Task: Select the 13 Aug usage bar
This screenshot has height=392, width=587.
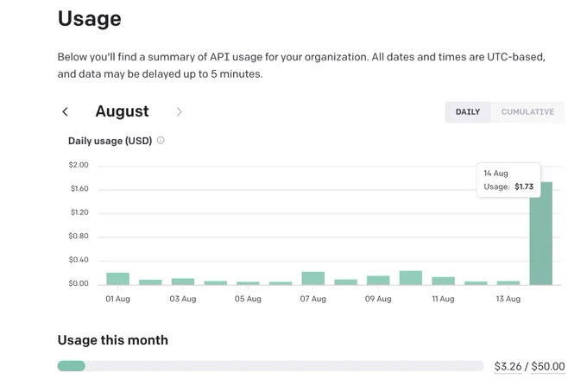Action: [x=508, y=283]
